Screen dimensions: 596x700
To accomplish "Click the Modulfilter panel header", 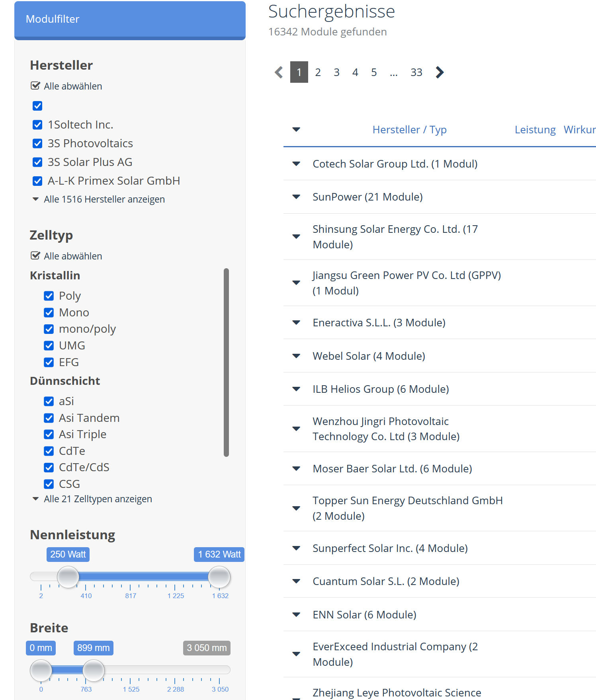I will tap(130, 20).
